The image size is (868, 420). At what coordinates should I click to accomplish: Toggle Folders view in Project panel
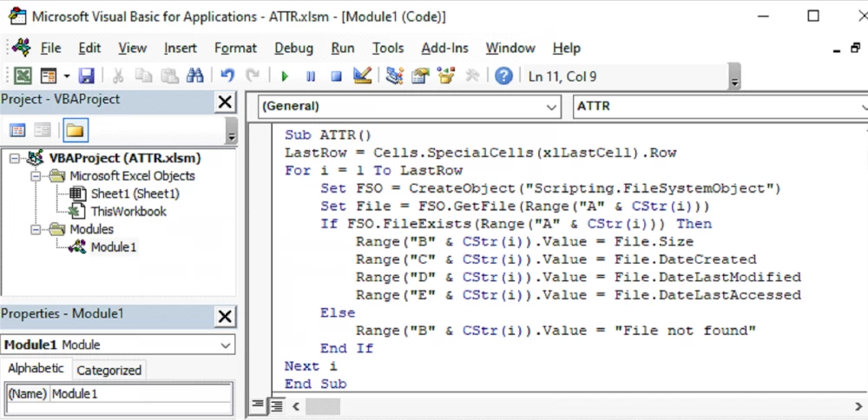click(x=75, y=131)
